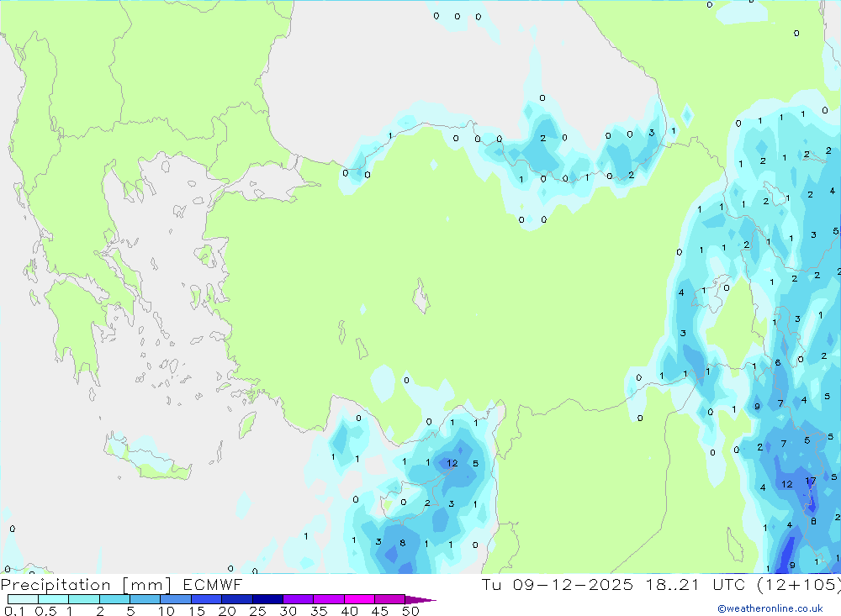The height and width of the screenshot is (616, 841).
Task: Click the '0.5' legend scale label
Action: coord(45,611)
